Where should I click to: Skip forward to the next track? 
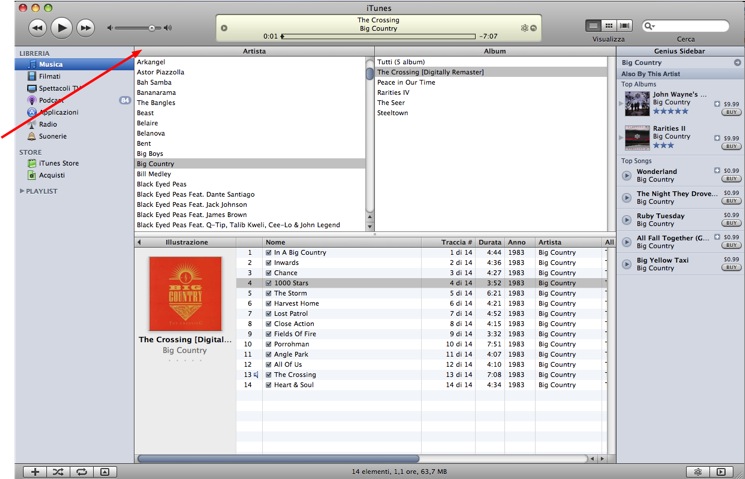pos(86,28)
